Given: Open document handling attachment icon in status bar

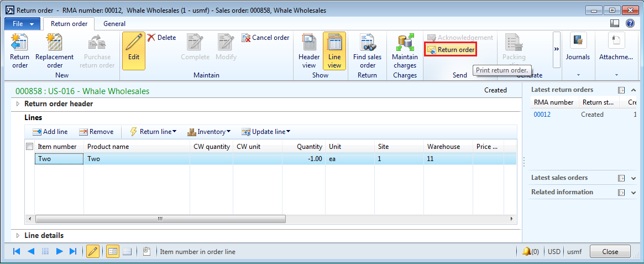Looking at the screenshot, I should 146,251.
